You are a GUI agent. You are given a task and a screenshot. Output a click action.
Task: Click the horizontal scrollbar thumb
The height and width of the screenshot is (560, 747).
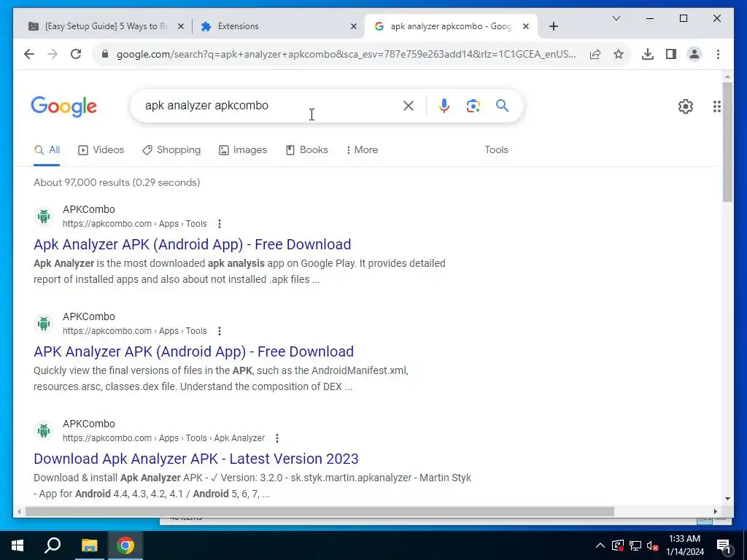coord(320,511)
